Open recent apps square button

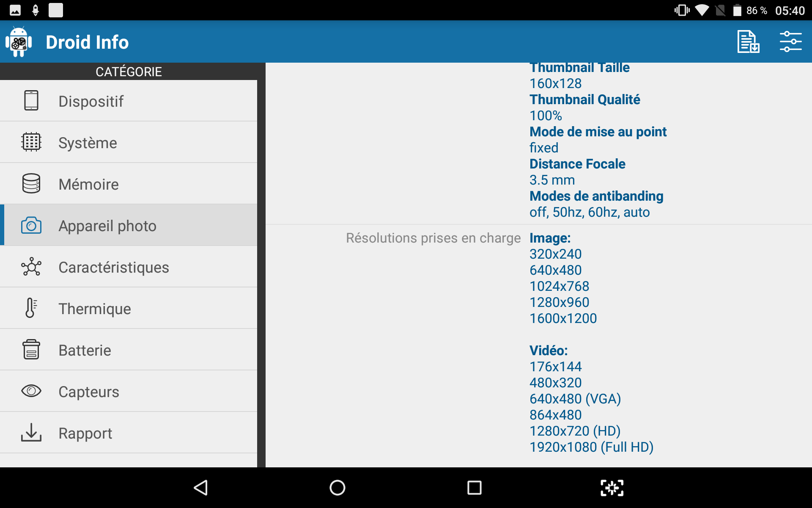pyautogui.click(x=474, y=488)
